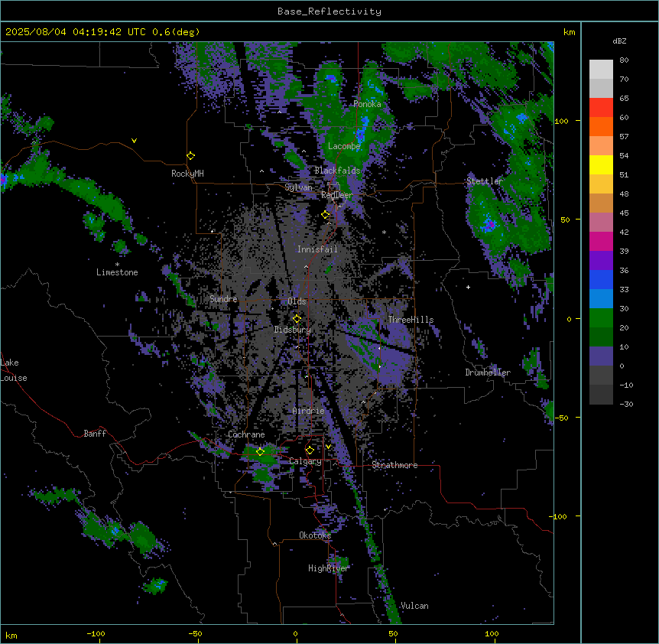
Task: Click the km unit label at top right
Action: pos(570,32)
